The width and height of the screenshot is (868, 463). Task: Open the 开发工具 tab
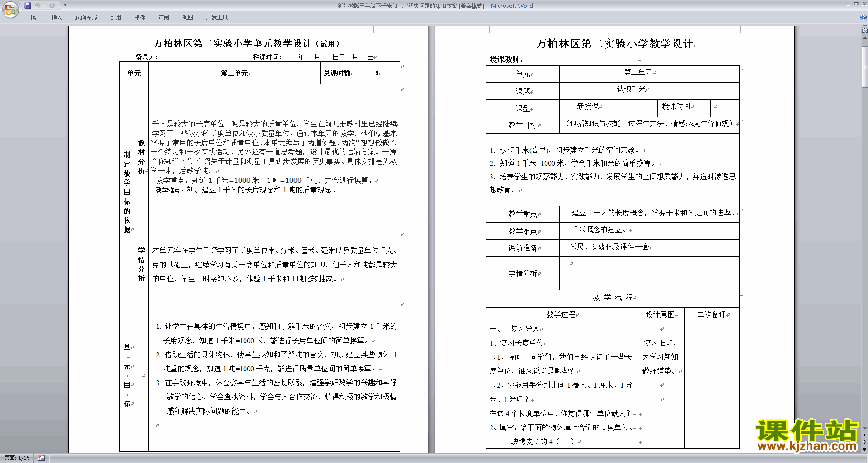click(217, 18)
